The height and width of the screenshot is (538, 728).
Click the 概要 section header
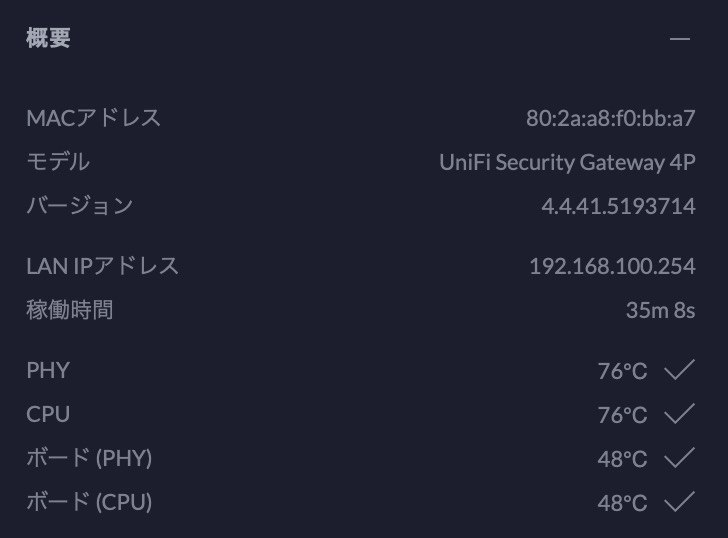pos(48,38)
